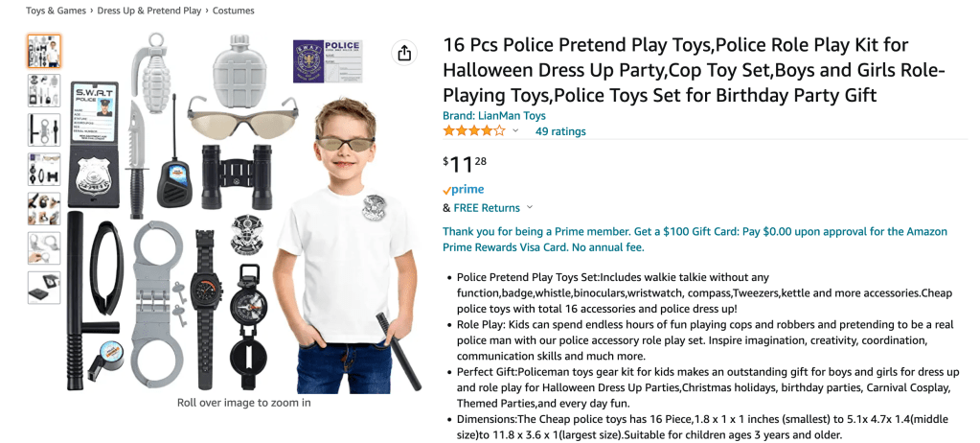
Task: Open the FREE Returns details chevron
Action: point(530,208)
